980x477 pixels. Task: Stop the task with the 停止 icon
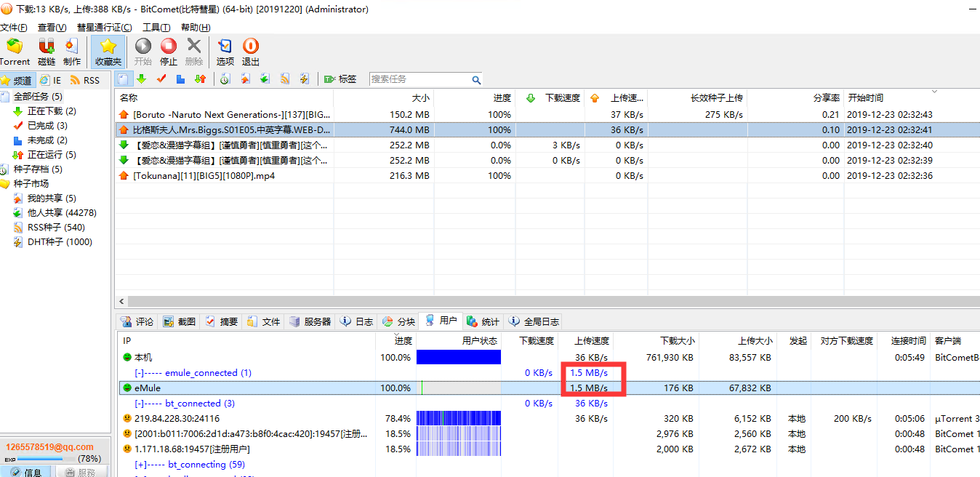[x=169, y=52]
